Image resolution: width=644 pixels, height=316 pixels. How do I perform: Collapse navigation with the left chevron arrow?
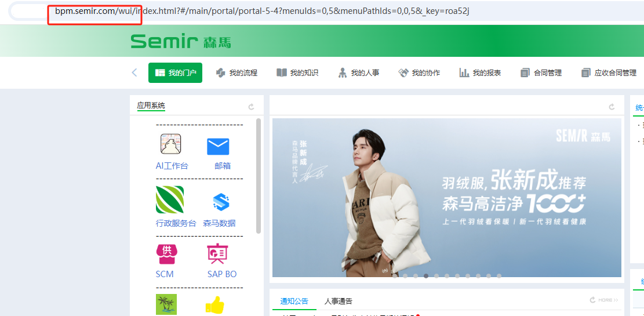click(134, 72)
